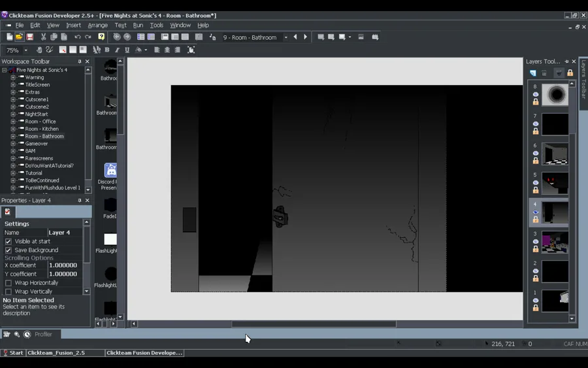Enable Wrap Horizontally checkbox
The height and width of the screenshot is (368, 588).
8,282
